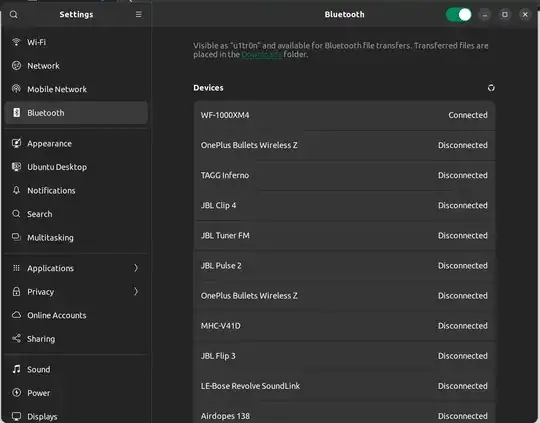Click the Appearance icon in the sidebar
The image size is (540, 423).
pyautogui.click(x=16, y=143)
